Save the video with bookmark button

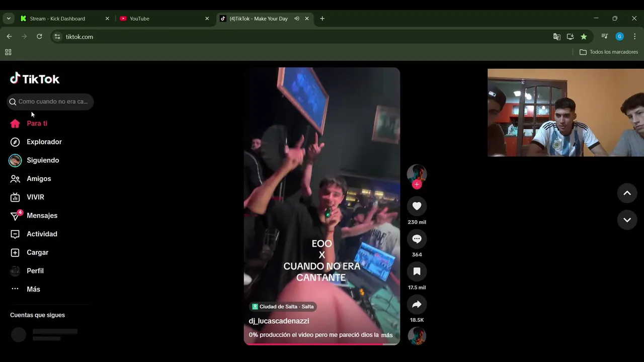[417, 271]
